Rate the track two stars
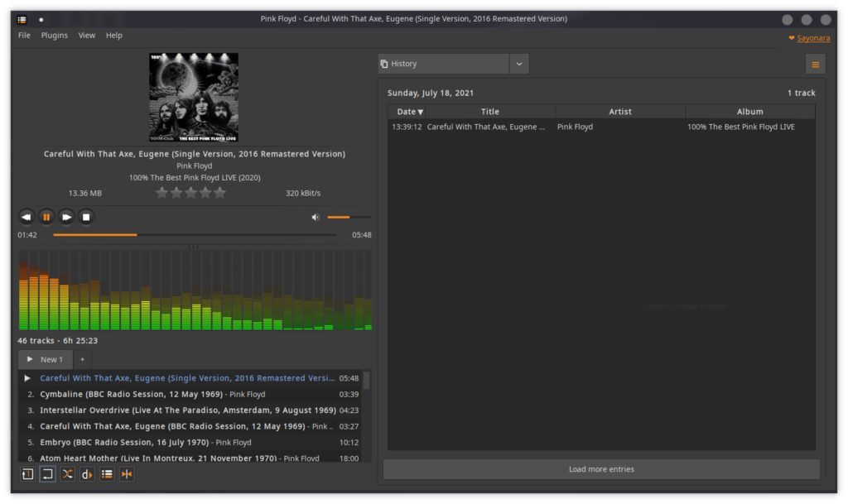Image resolution: width=848 pixels, height=504 pixels. click(176, 192)
